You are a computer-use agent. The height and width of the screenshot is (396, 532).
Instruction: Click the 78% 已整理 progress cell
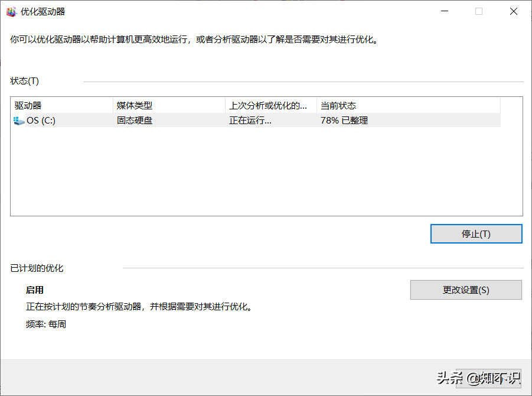tap(344, 121)
